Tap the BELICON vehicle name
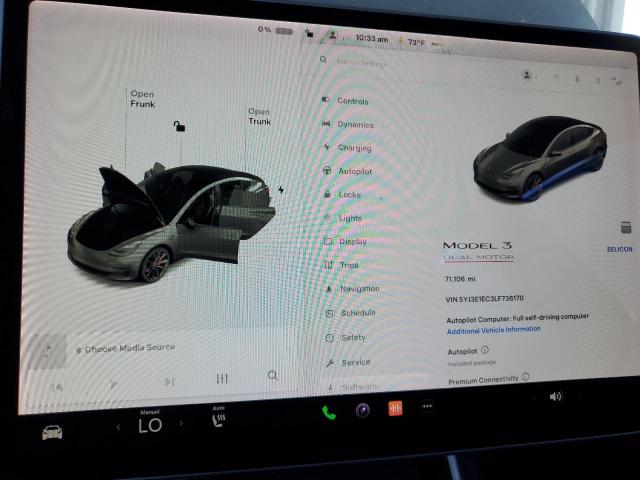Viewport: 640px width, 480px height. coord(619,249)
